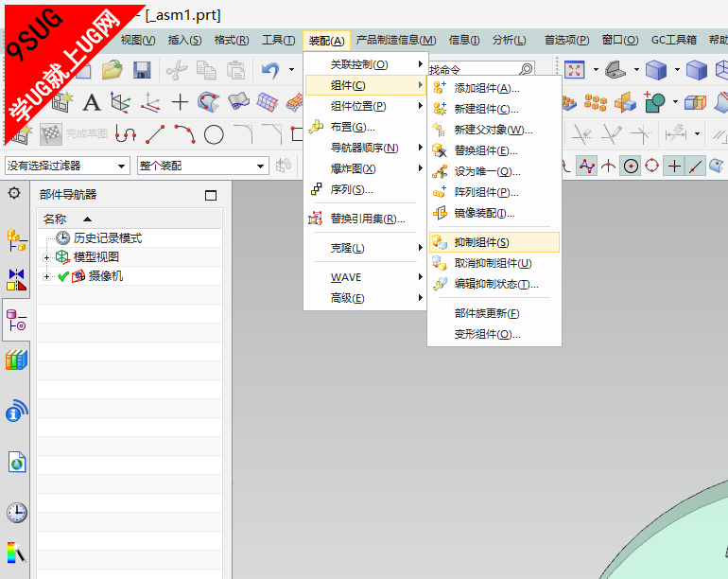Click the Open folder icon
The width and height of the screenshot is (728, 579).
(x=112, y=70)
